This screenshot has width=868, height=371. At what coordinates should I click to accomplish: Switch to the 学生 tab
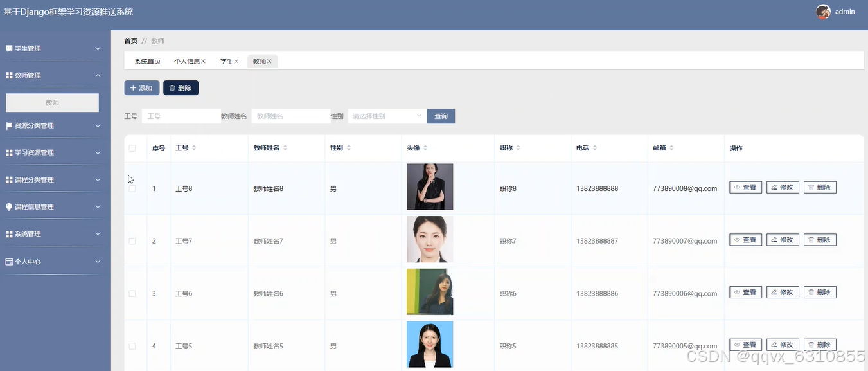(x=226, y=62)
